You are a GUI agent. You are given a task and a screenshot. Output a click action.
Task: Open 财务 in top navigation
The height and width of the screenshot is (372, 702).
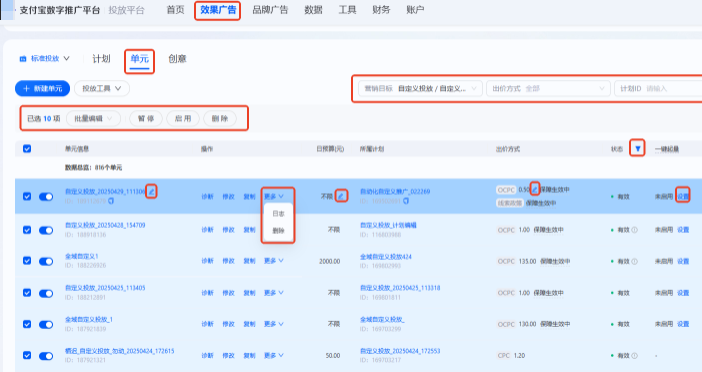[381, 10]
